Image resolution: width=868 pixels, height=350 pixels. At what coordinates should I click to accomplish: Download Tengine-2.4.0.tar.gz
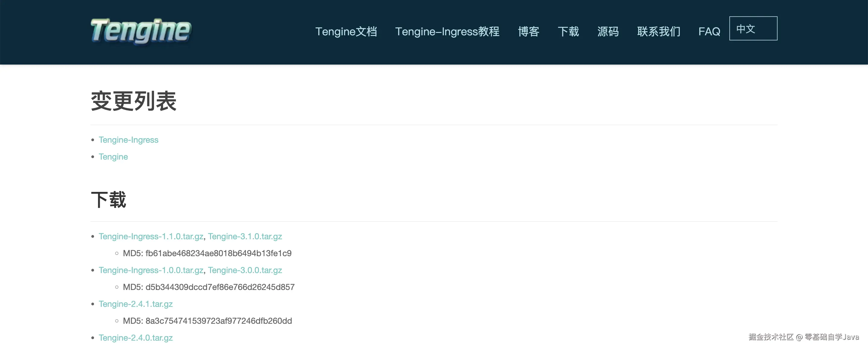tap(135, 338)
